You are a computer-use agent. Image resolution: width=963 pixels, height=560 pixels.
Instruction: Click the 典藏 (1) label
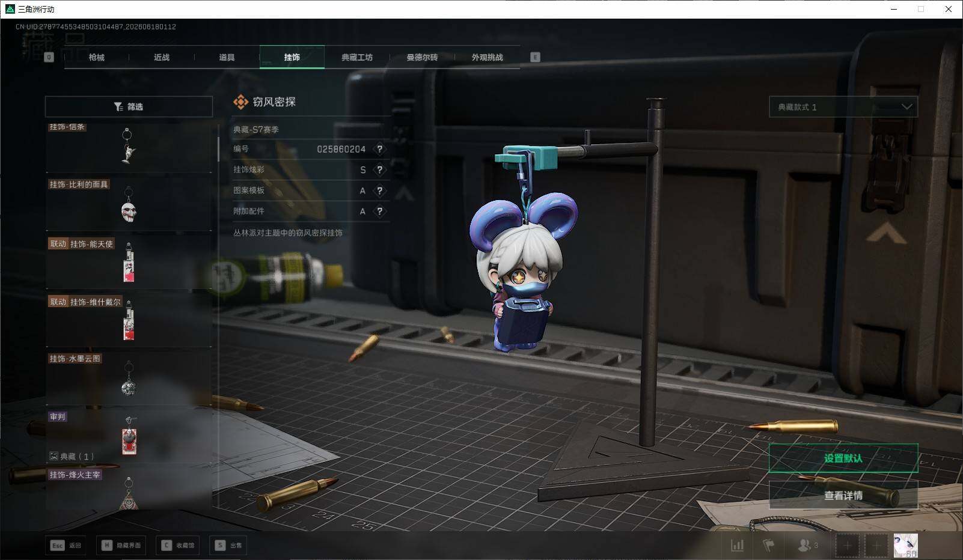pyautogui.click(x=72, y=457)
